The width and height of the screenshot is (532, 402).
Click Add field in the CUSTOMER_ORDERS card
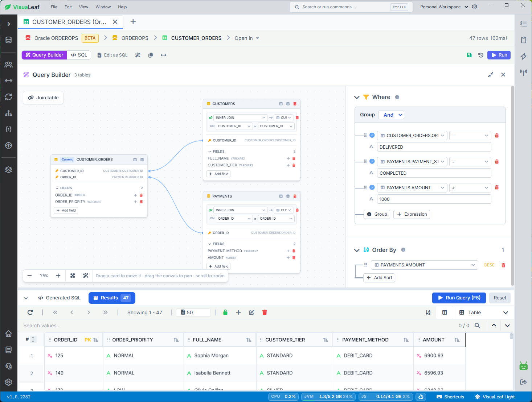(66, 211)
